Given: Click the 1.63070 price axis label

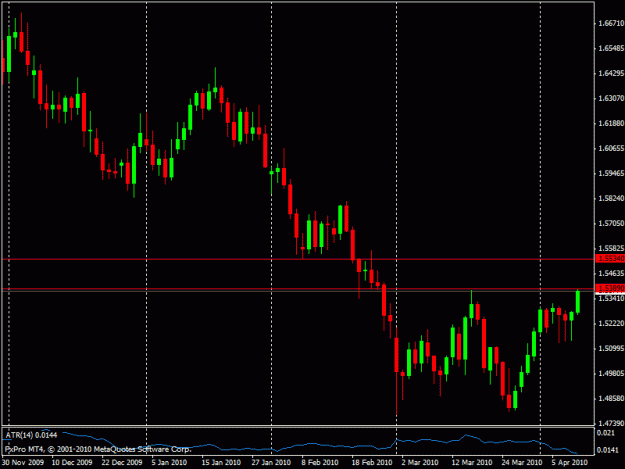Looking at the screenshot, I should [x=611, y=98].
